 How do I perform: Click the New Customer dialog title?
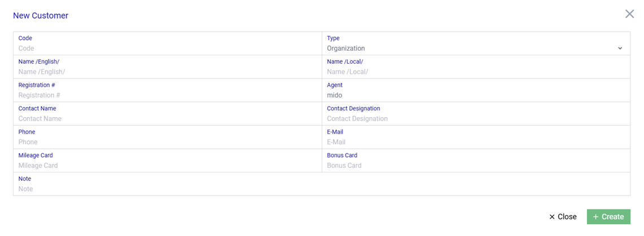[41, 16]
